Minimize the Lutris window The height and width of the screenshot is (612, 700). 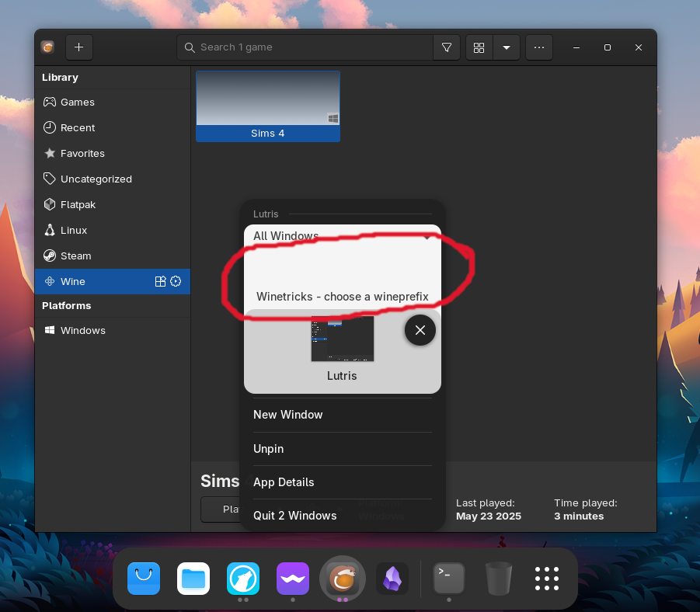pos(576,47)
